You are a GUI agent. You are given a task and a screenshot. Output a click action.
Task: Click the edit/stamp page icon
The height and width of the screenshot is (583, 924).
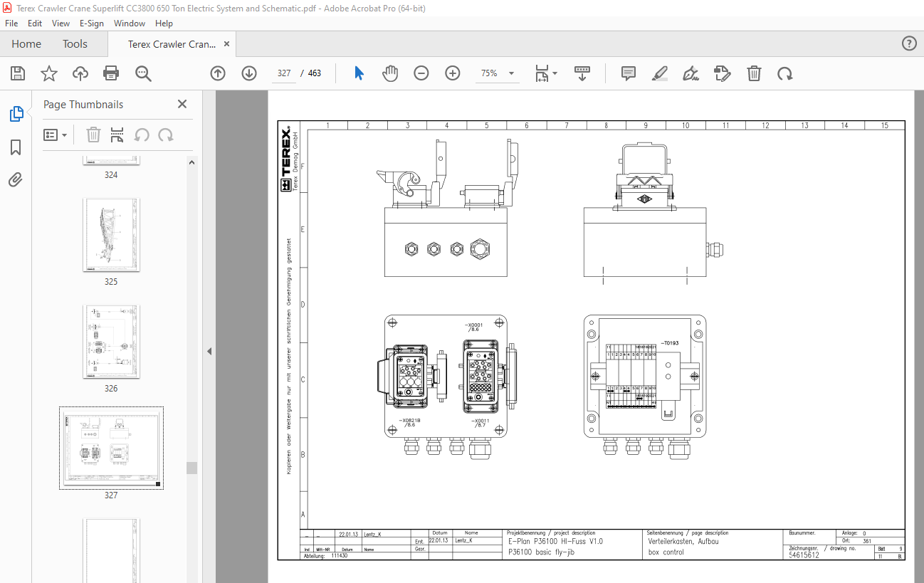point(722,73)
